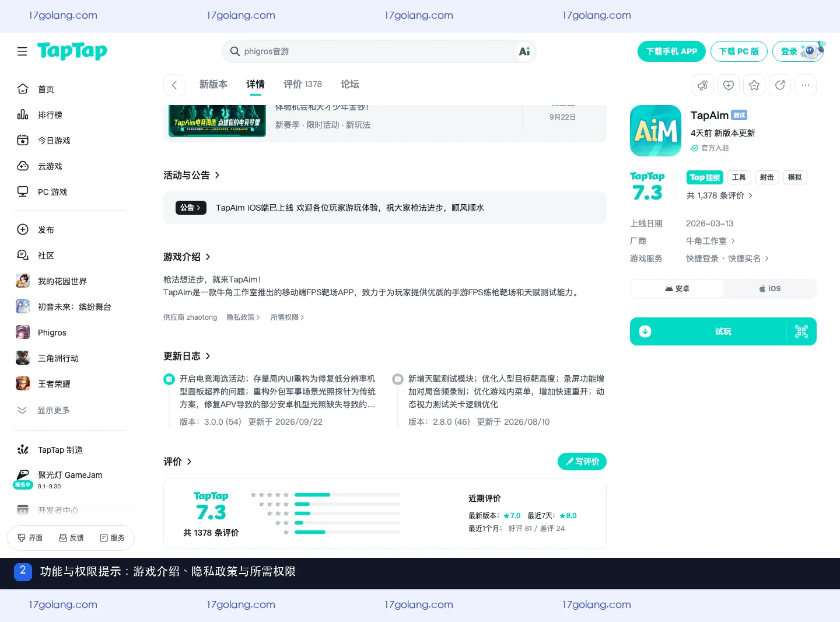
Task: Click the megaphone announcement icon
Action: [703, 85]
